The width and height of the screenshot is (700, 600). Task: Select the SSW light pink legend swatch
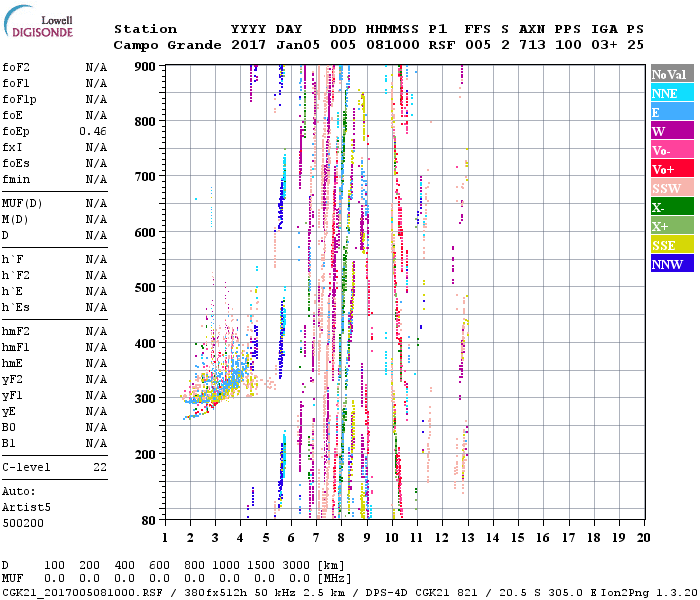(672, 188)
